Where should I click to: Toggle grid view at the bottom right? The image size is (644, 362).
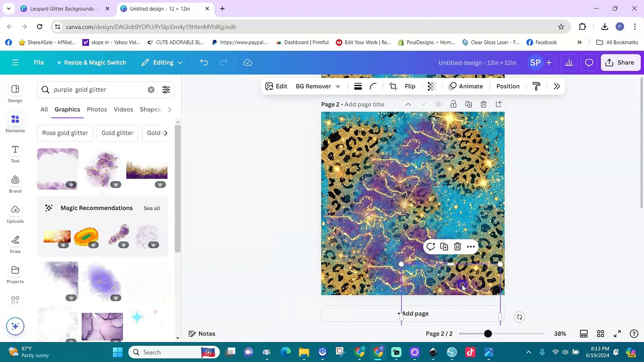click(x=600, y=334)
